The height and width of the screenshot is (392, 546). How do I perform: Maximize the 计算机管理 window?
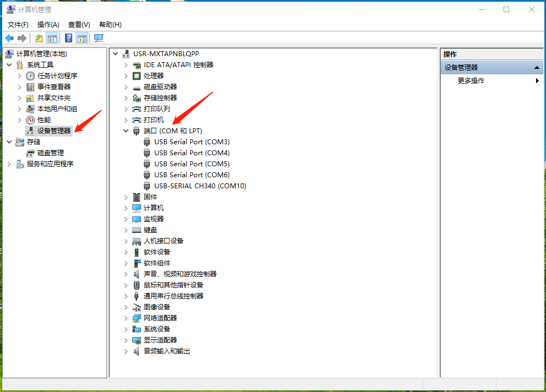[x=506, y=9]
